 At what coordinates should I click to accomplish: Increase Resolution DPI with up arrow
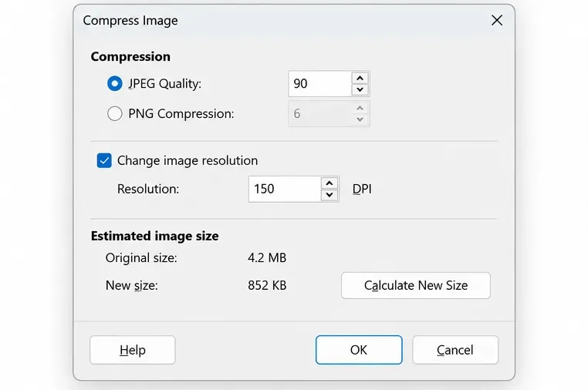tap(329, 183)
